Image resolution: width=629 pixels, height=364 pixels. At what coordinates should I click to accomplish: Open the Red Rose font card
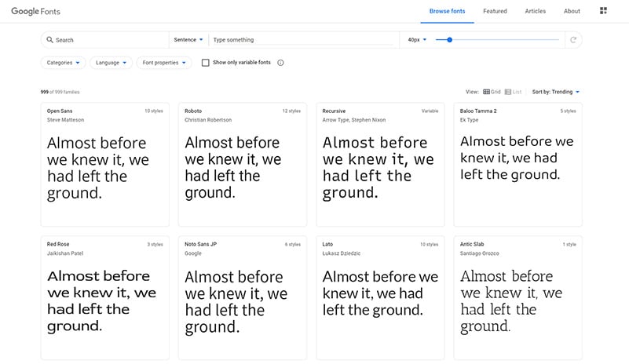(104, 298)
